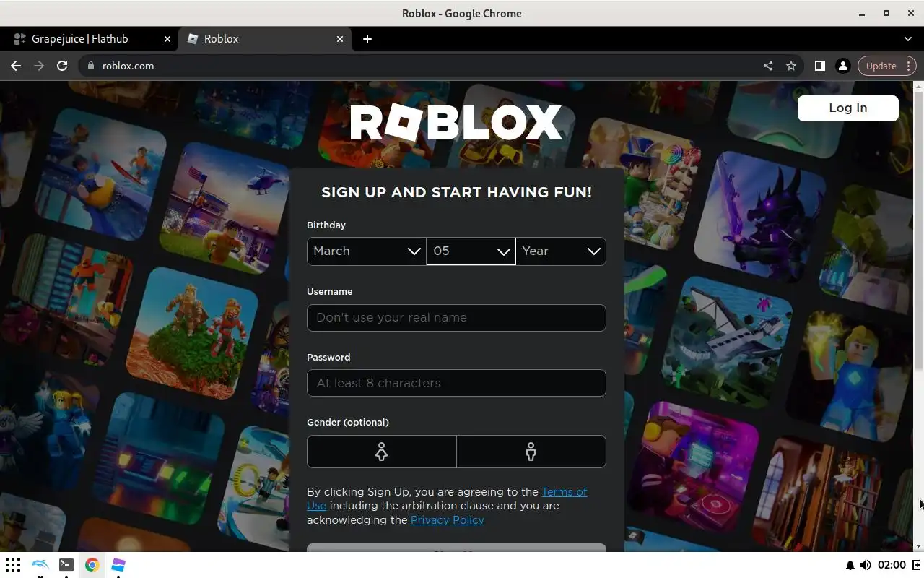
Task: Launch terminal from the taskbar
Action: point(66,565)
